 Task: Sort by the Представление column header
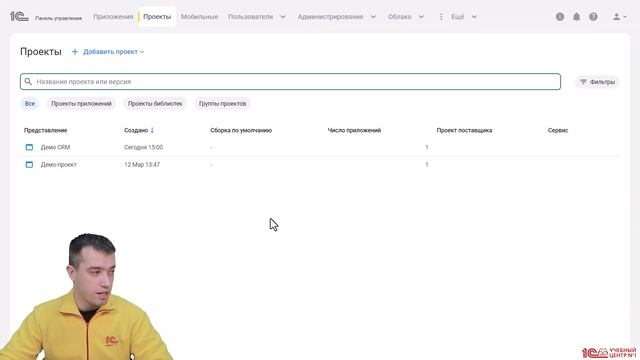[x=46, y=130]
